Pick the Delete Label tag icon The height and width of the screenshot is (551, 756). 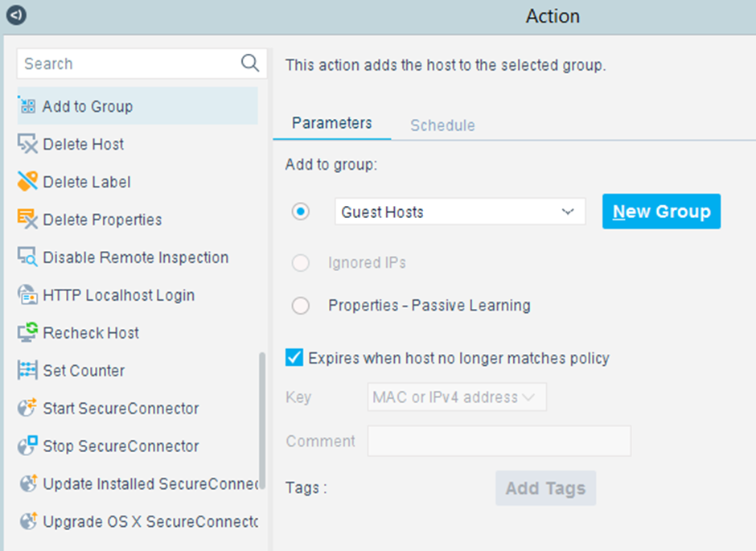click(27, 181)
